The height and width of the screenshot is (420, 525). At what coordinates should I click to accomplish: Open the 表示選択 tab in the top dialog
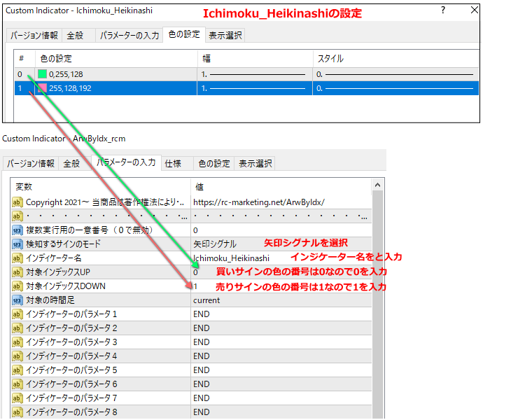pos(225,35)
